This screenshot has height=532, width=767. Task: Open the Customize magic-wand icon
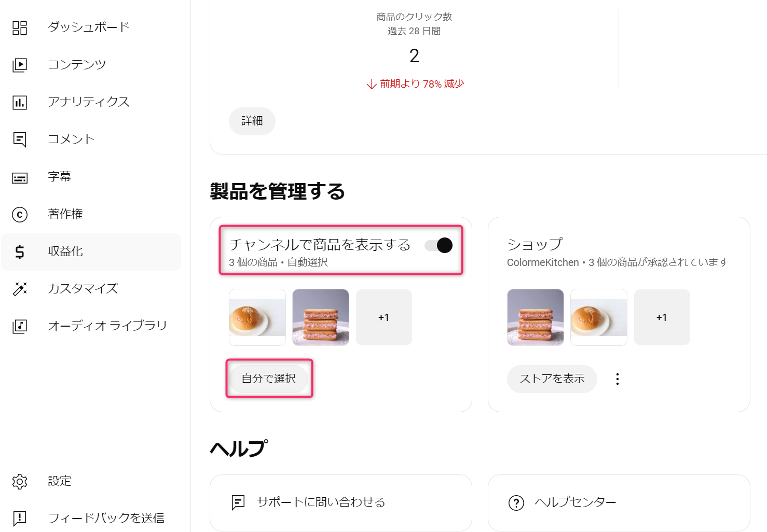point(20,289)
